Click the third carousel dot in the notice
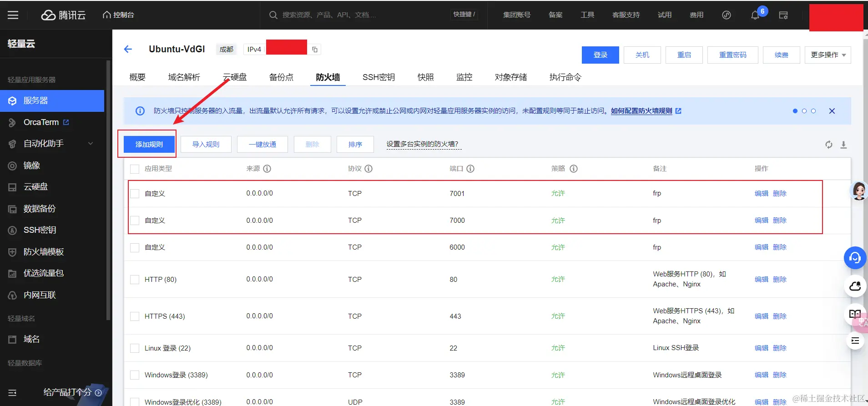The image size is (868, 406). (813, 111)
